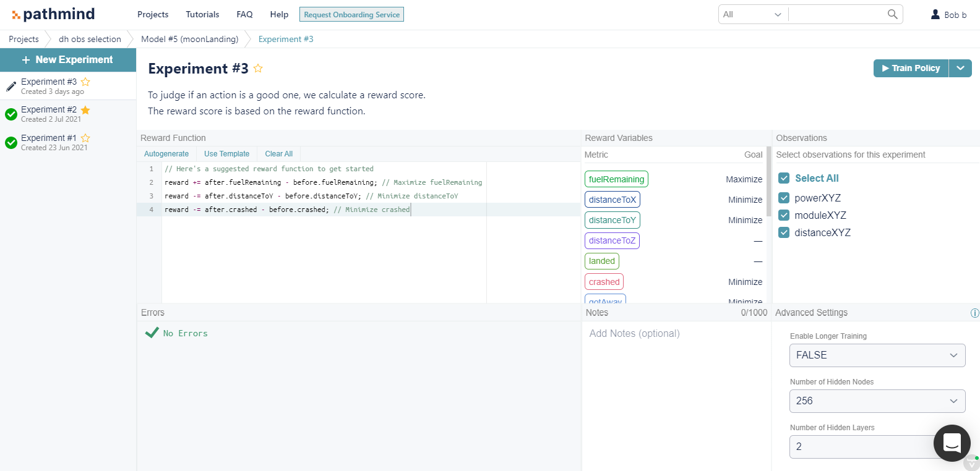The height and width of the screenshot is (471, 980).
Task: Toggle the Select All observations checkbox
Action: point(784,178)
